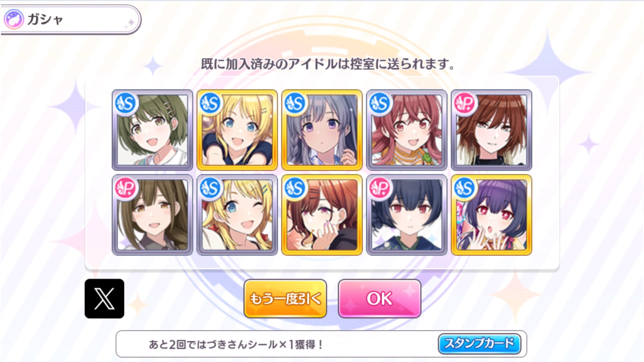Click the あと2回ではづきさんシール stamp notice bar
644x362 pixels.
[x=321, y=344]
